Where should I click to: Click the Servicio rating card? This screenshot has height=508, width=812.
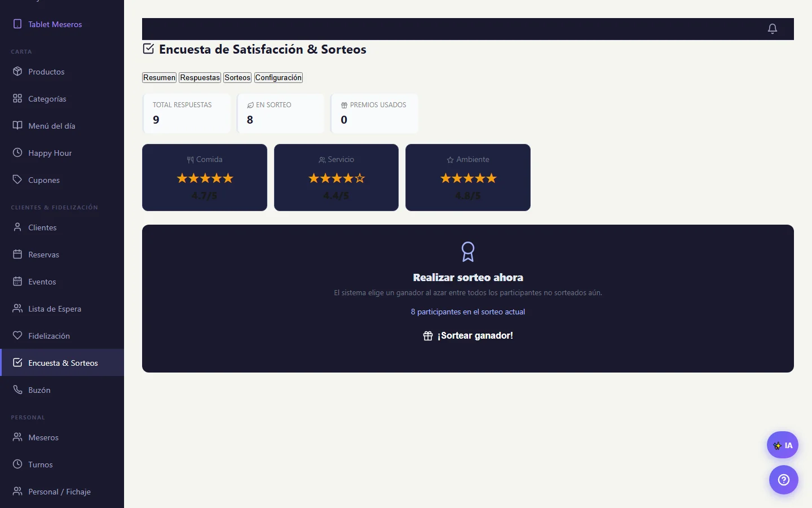point(336,177)
